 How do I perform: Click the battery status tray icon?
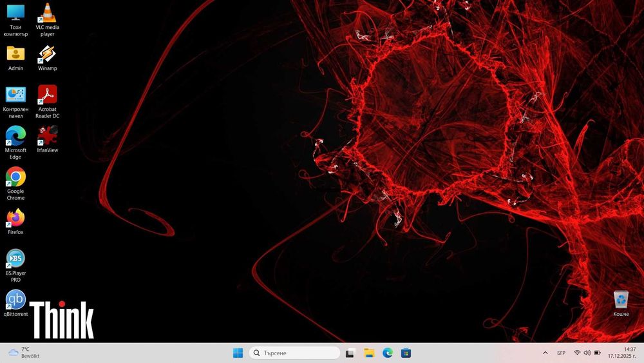[x=597, y=353]
